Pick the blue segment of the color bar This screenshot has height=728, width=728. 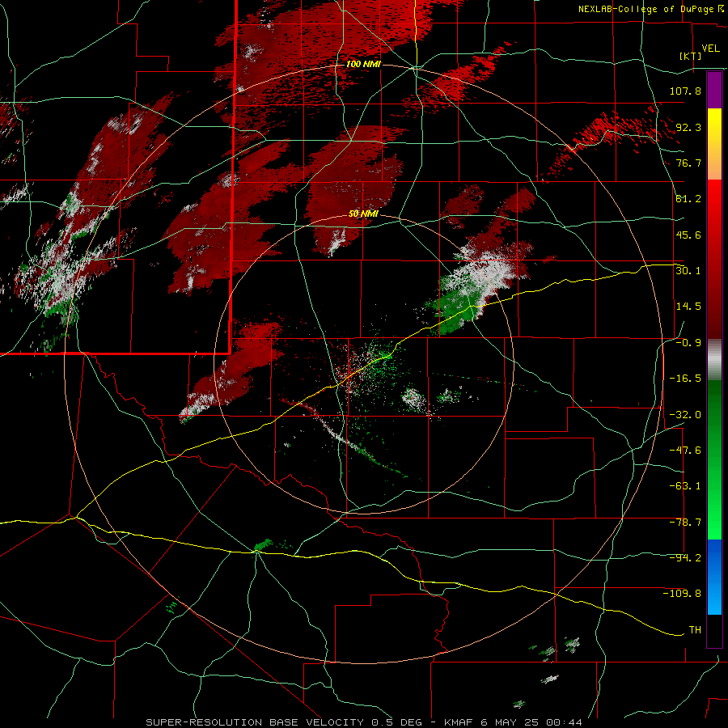click(714, 577)
